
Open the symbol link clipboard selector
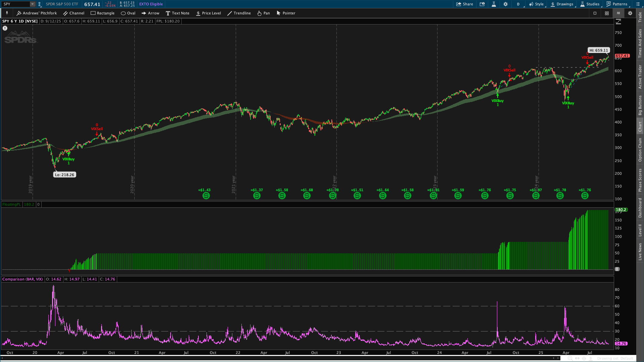click(x=40, y=4)
